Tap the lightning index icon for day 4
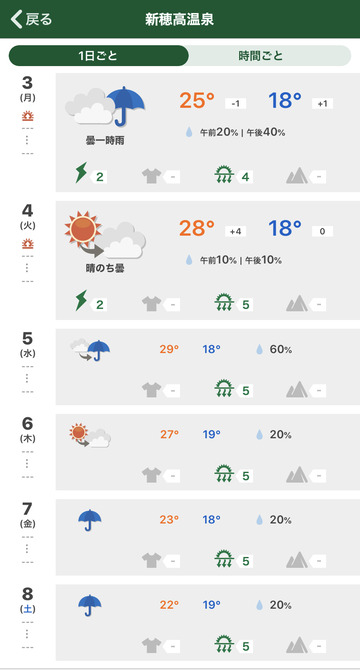The width and height of the screenshot is (360, 670). click(x=81, y=301)
